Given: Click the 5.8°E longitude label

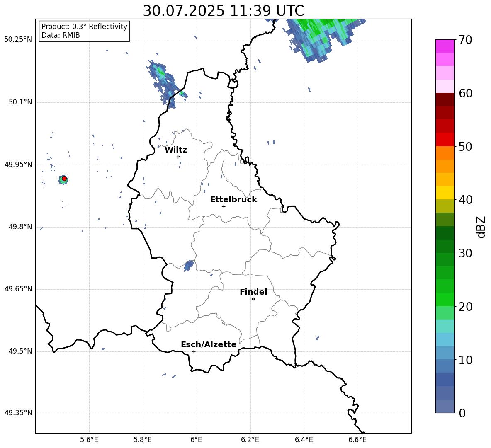Looking at the screenshot, I should 143,440.
